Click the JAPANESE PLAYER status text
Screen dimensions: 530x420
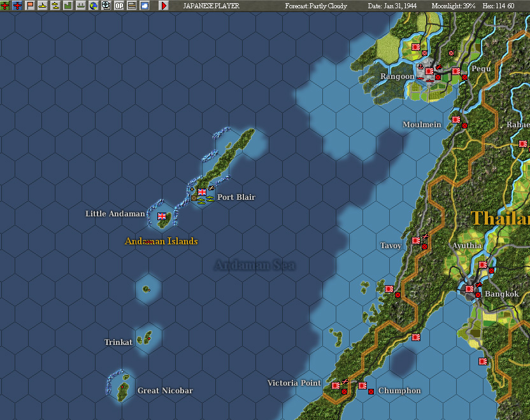[211, 6]
